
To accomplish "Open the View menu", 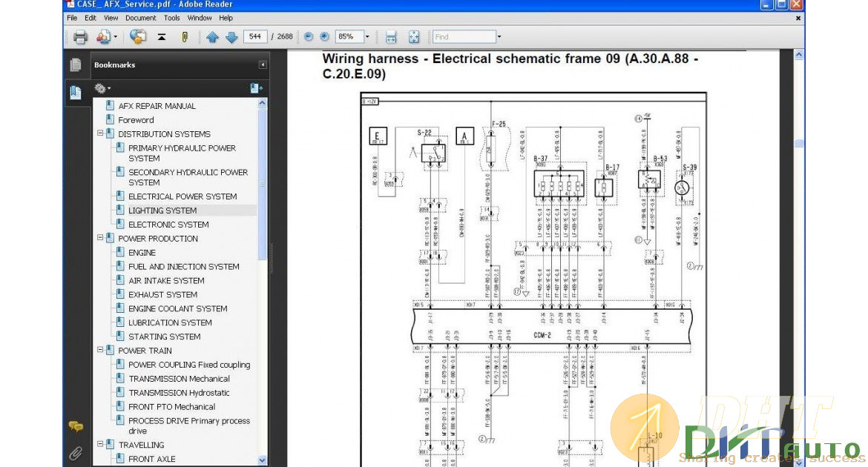I will coord(111,18).
